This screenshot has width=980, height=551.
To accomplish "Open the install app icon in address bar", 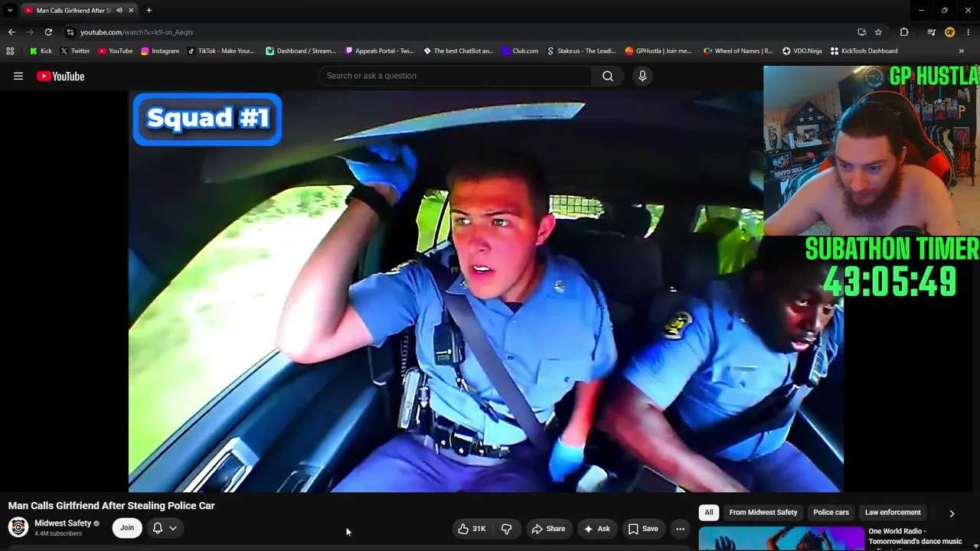I will 861,32.
